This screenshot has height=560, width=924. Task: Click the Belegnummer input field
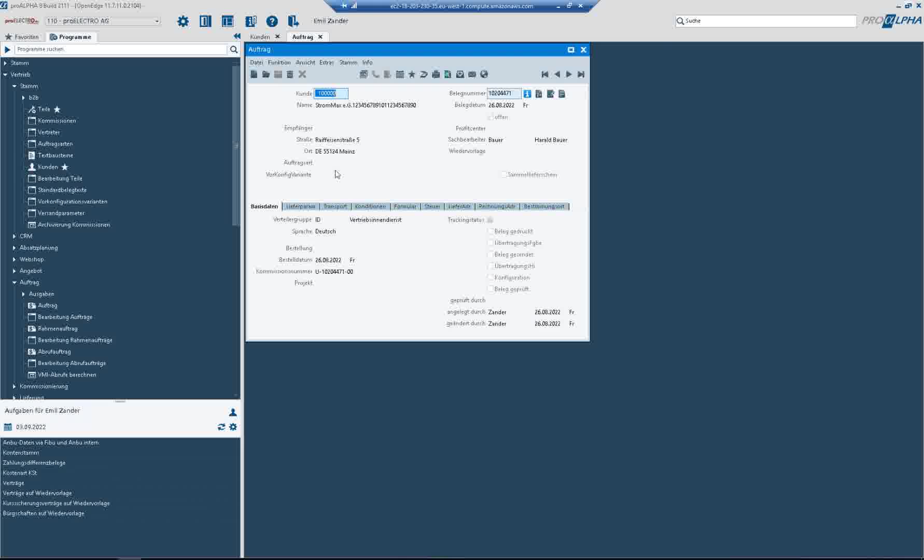(x=503, y=93)
